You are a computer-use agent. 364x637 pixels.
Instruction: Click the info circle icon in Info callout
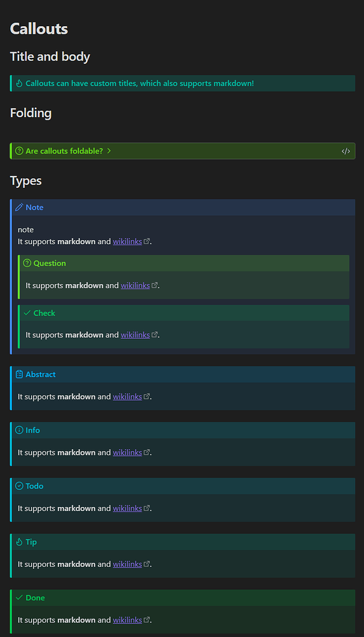19,430
